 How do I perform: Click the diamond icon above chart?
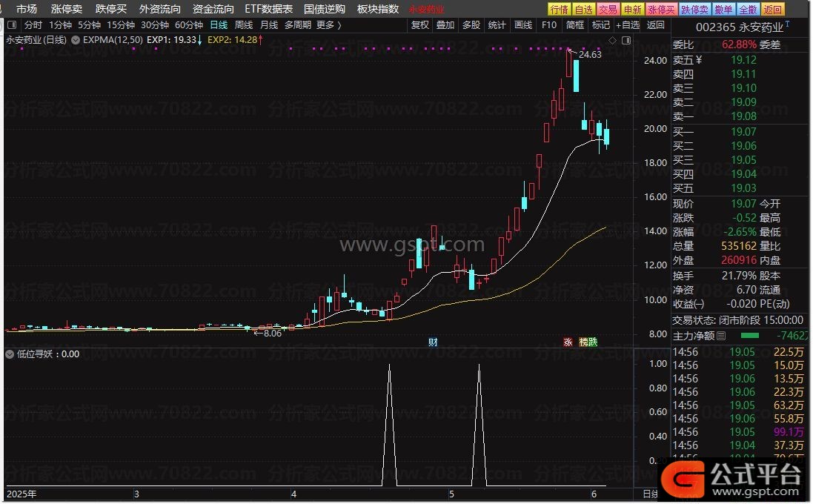[x=613, y=40]
